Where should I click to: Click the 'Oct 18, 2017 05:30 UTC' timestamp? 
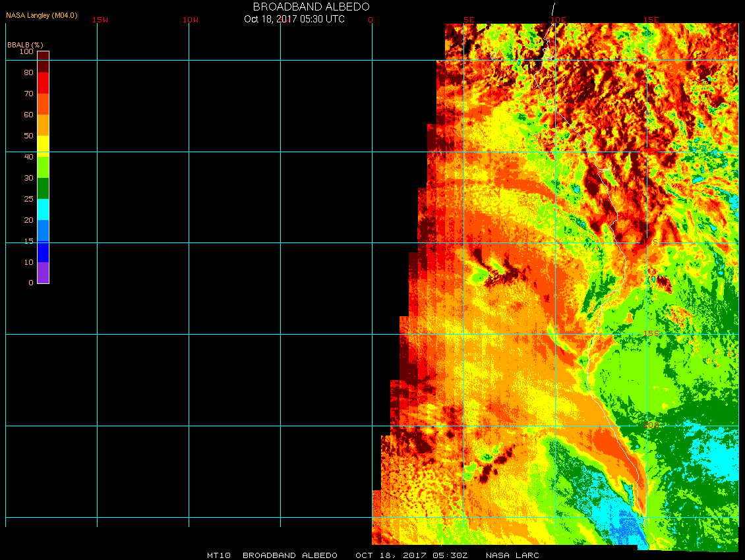coord(294,19)
